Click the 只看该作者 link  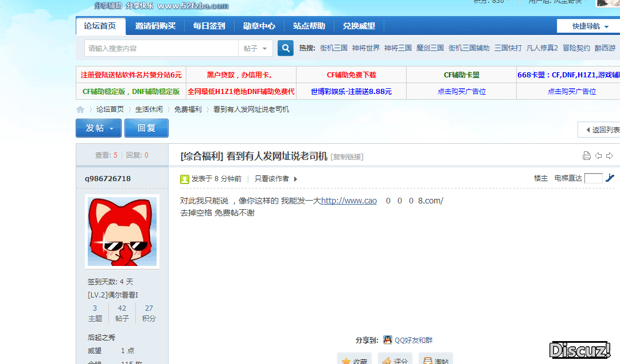[x=272, y=179]
